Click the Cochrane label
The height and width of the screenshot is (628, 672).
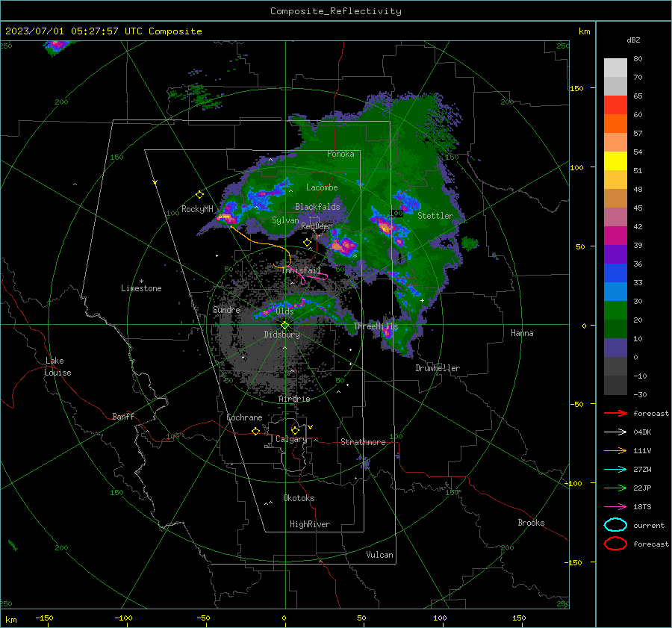tap(244, 417)
